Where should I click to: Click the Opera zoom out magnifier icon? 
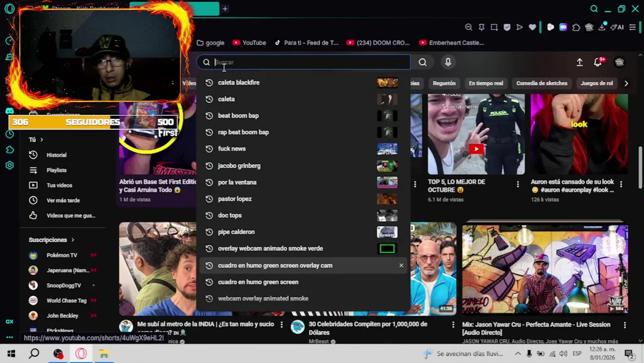pyautogui.click(x=469, y=27)
